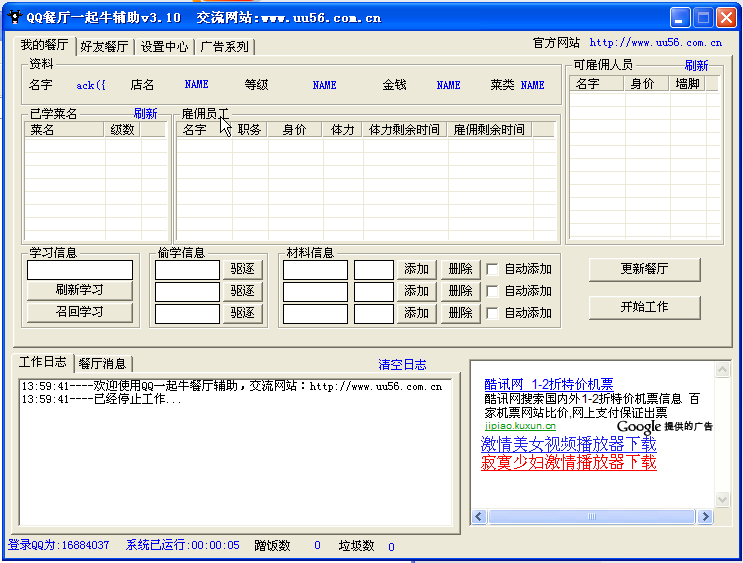Focus first-row material name field

tap(315, 270)
